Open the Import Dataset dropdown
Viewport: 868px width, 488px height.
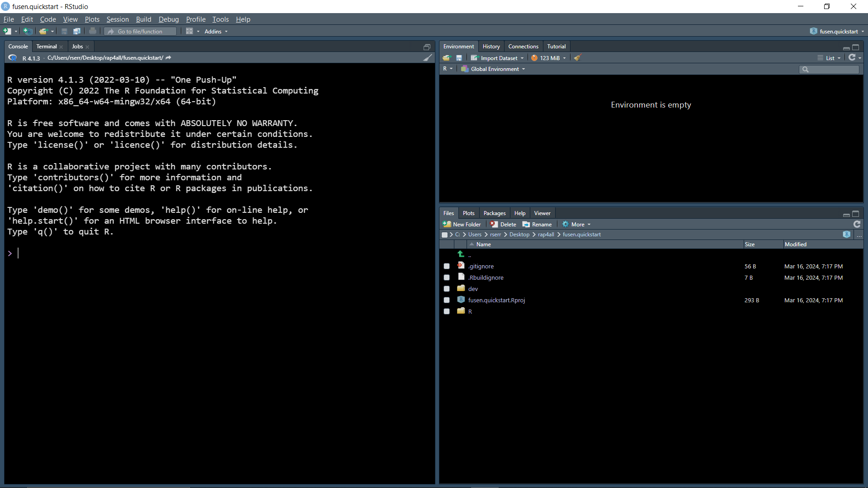click(498, 58)
